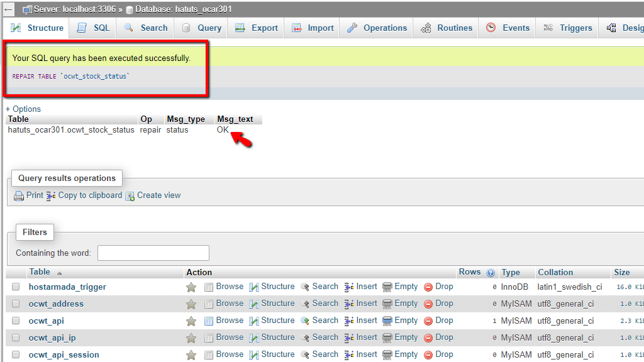Click Insert icon for ocwt_api_ip
This screenshot has height=362, width=644.
349,337
